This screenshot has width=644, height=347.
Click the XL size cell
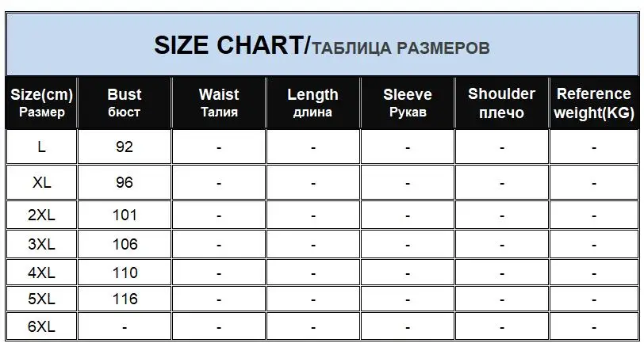coord(41,182)
